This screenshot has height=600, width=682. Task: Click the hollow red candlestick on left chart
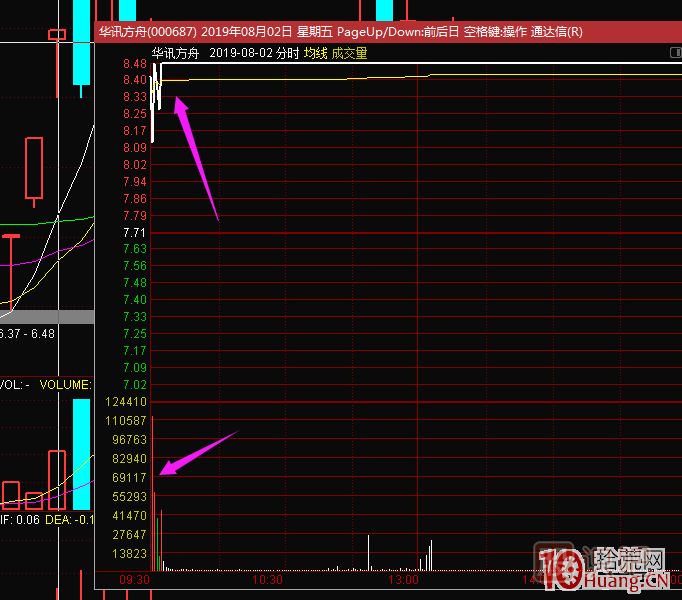[x=34, y=168]
